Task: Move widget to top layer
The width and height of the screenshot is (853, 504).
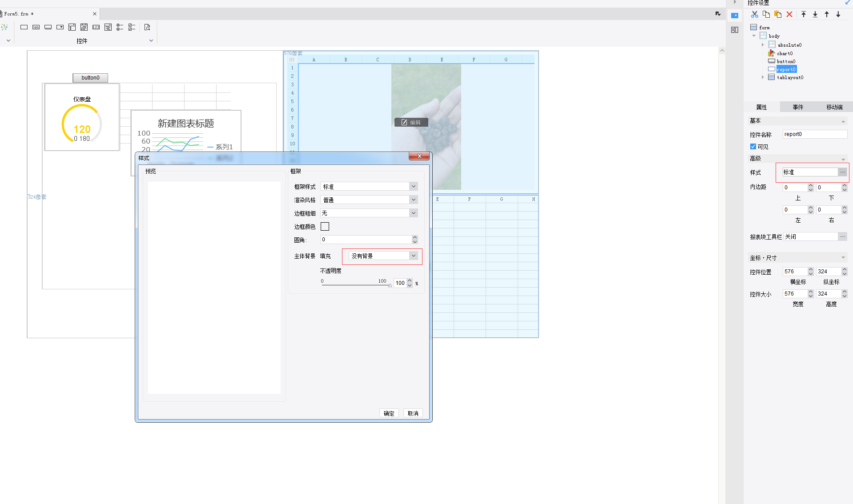Action: (x=804, y=14)
